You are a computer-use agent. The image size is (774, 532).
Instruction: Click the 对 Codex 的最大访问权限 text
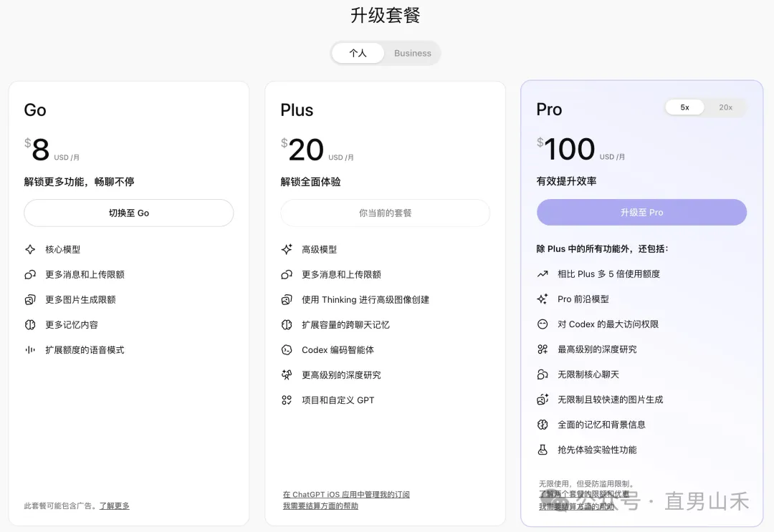click(608, 324)
